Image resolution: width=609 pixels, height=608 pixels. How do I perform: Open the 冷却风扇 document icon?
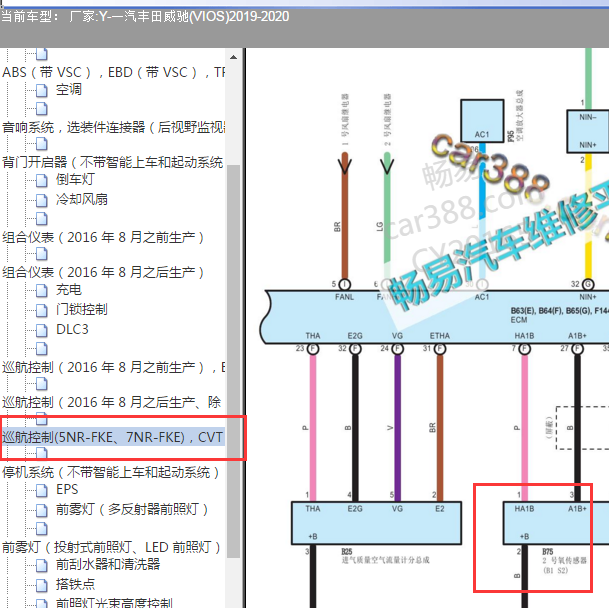pyautogui.click(x=42, y=200)
